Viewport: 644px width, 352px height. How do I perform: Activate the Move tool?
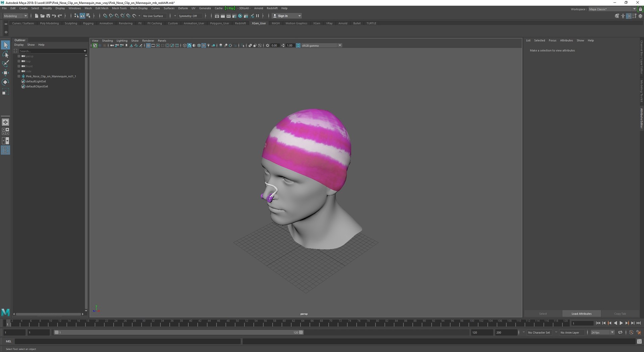[x=5, y=73]
